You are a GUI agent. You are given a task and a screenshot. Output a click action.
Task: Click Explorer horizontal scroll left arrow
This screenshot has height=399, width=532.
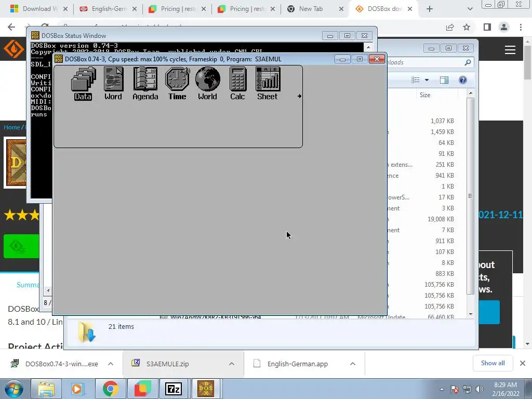tap(48, 290)
